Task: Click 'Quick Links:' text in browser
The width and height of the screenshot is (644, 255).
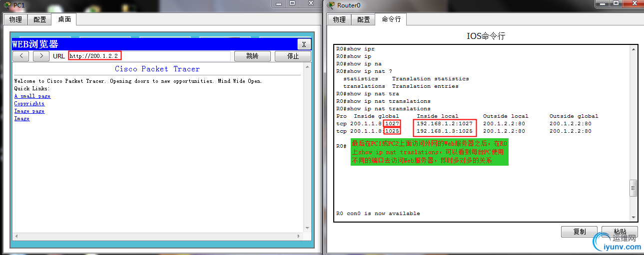Action: click(32, 88)
